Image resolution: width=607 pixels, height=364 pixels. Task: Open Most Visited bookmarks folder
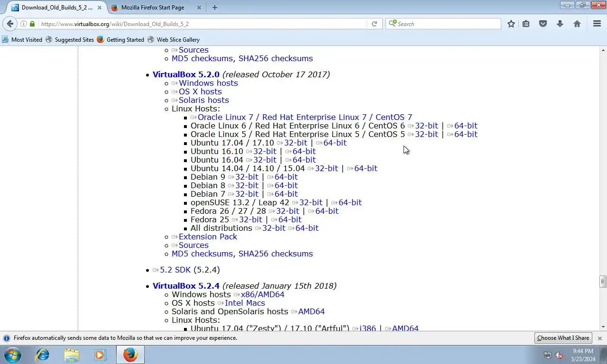pyautogui.click(x=22, y=40)
